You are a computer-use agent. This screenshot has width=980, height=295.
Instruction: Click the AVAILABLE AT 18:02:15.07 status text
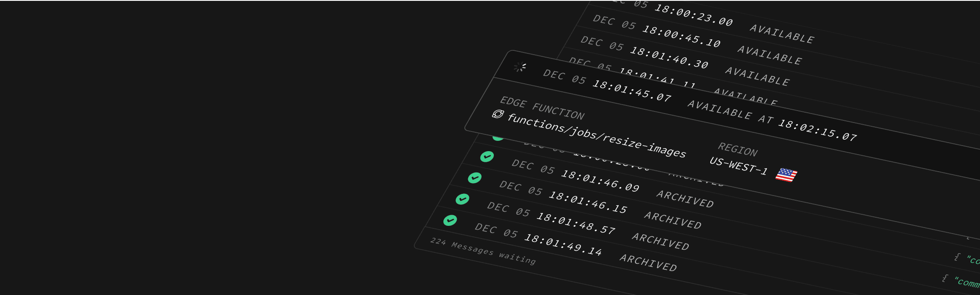(x=772, y=120)
